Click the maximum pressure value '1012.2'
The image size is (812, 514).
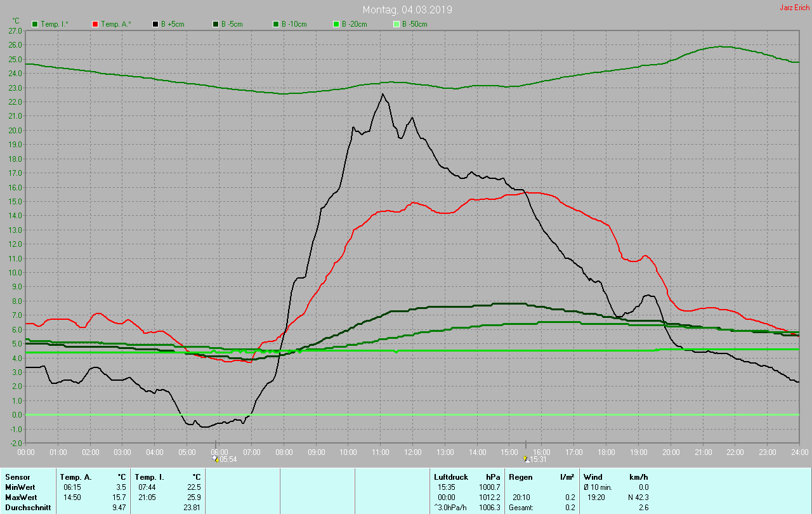coord(489,498)
